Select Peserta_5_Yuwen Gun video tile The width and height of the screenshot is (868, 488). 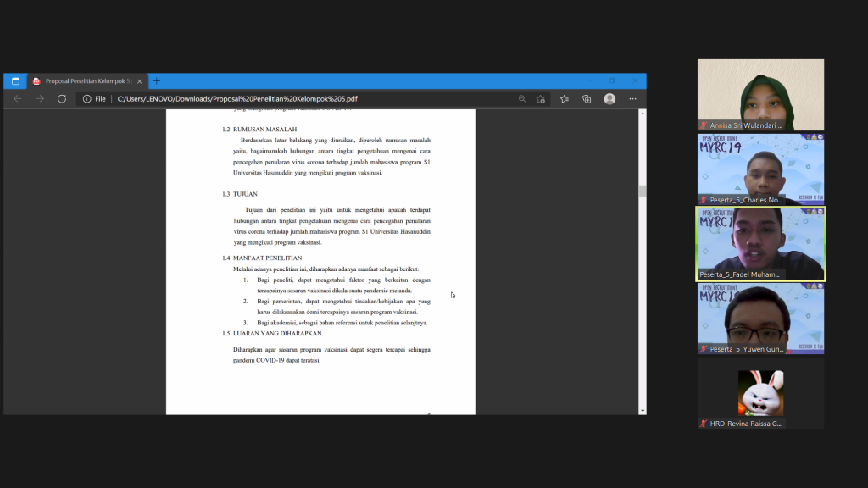pos(760,319)
